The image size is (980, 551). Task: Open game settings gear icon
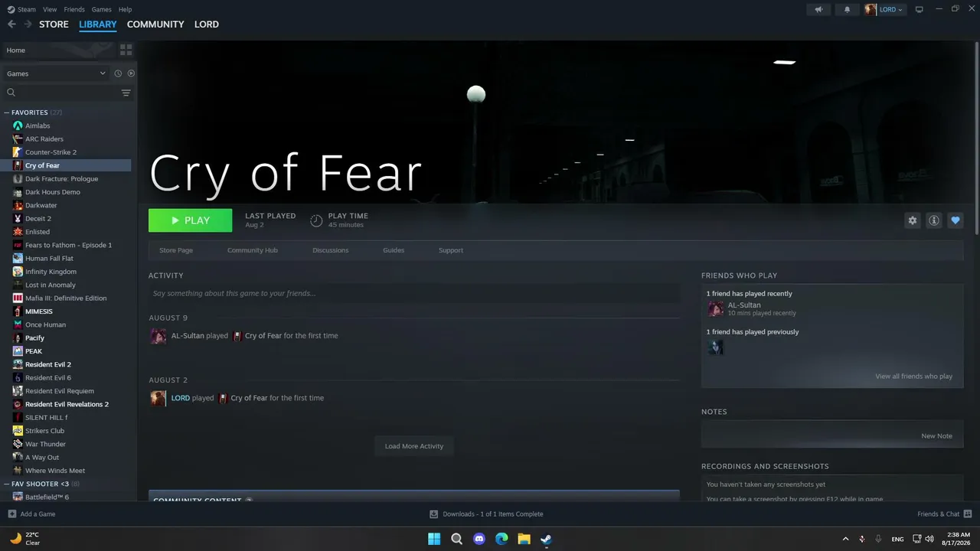912,220
